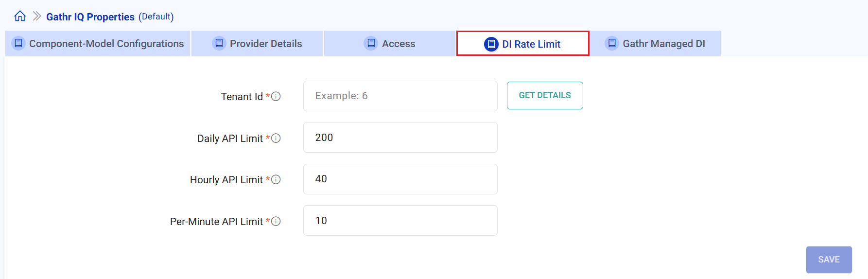Image resolution: width=868 pixels, height=279 pixels.
Task: Switch to the Access tab
Action: pos(390,43)
